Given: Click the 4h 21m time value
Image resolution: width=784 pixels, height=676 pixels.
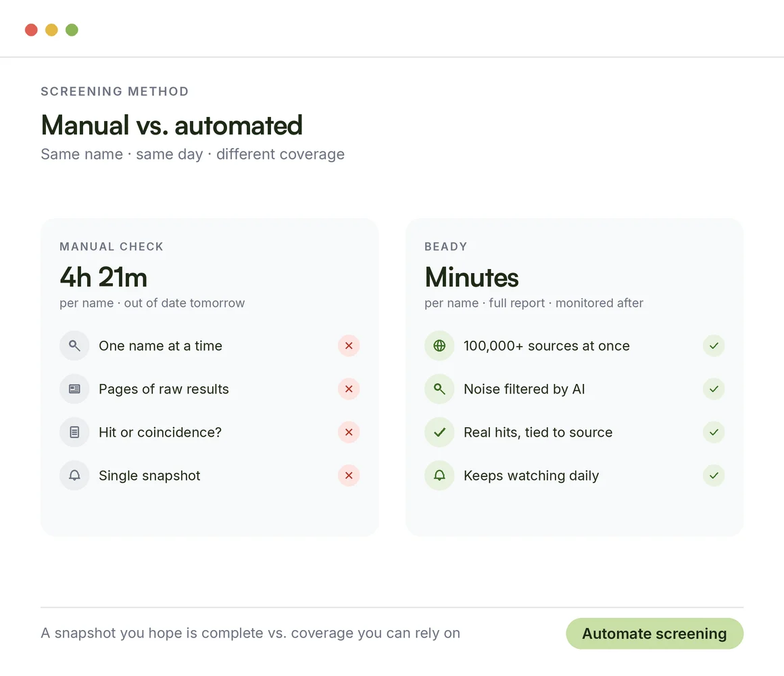Looking at the screenshot, I should [103, 277].
